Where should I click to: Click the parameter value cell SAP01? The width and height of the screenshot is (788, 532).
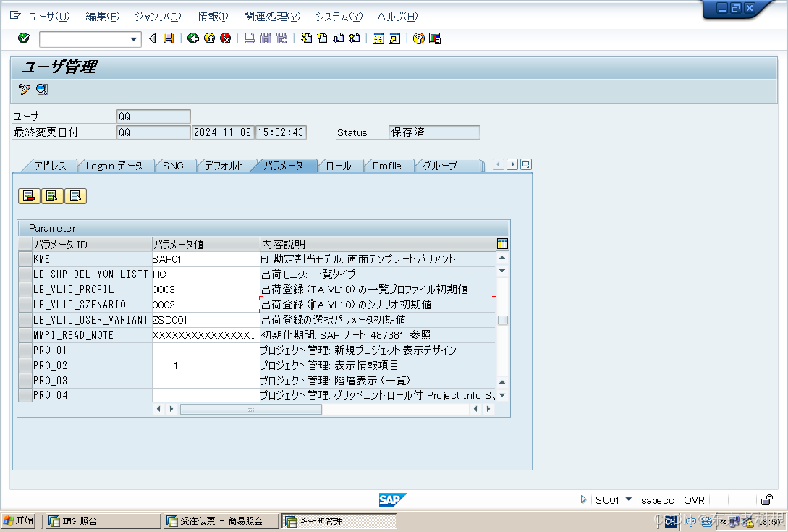206,259
